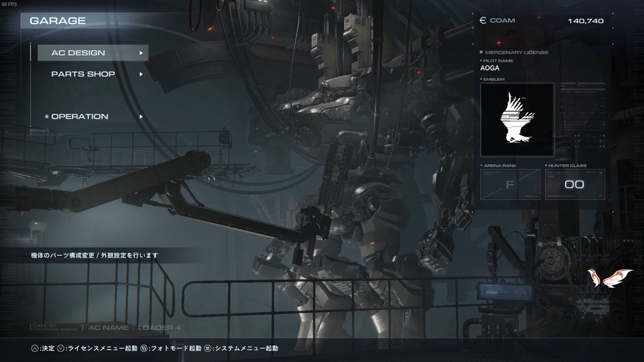Expand the PARTS SHOP arrow
The width and height of the screenshot is (644, 362).
coord(141,74)
